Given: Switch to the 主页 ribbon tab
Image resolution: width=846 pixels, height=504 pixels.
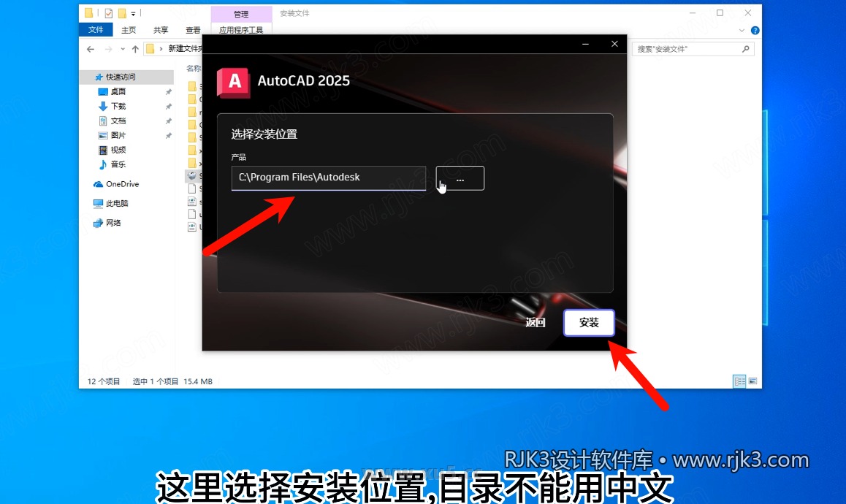Looking at the screenshot, I should coord(129,30).
